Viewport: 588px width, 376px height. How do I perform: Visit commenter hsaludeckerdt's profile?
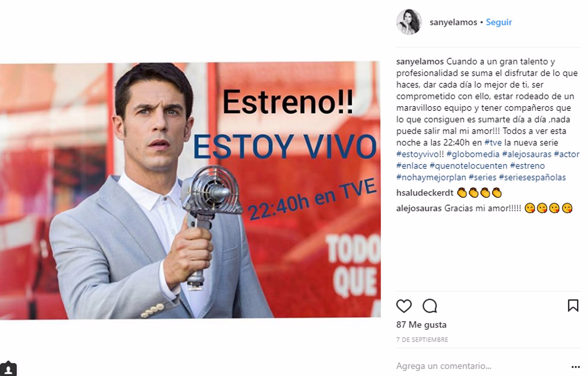point(424,193)
